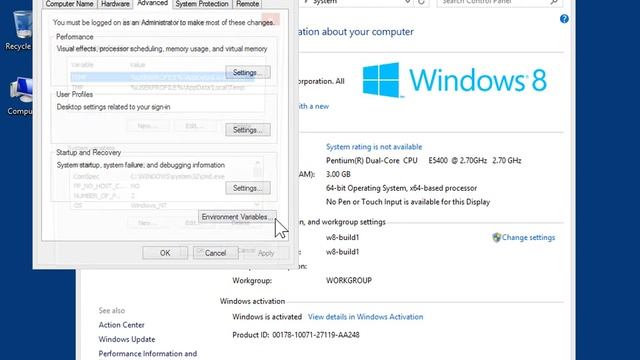Open Action Center link
This screenshot has width=640, height=360.
pyautogui.click(x=121, y=325)
